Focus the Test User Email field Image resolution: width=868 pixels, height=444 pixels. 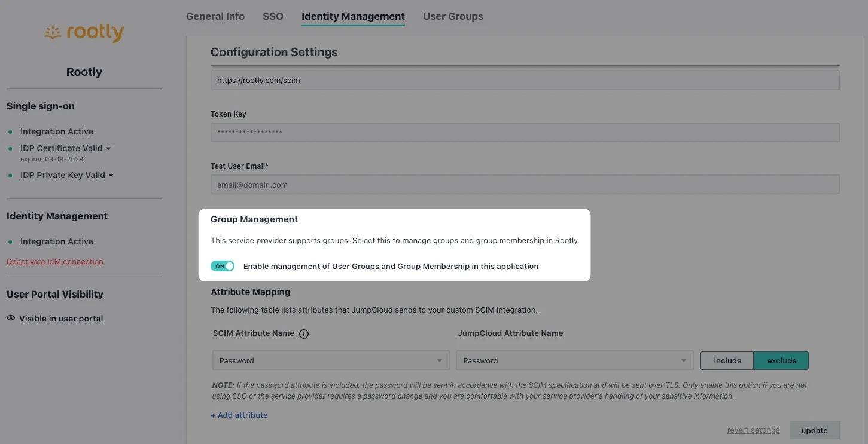(525, 185)
